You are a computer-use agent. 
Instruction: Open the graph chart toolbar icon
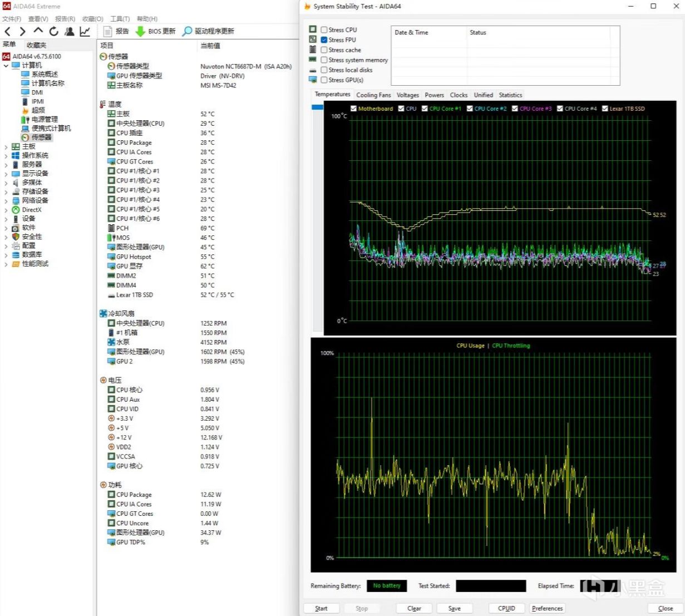coord(85,32)
